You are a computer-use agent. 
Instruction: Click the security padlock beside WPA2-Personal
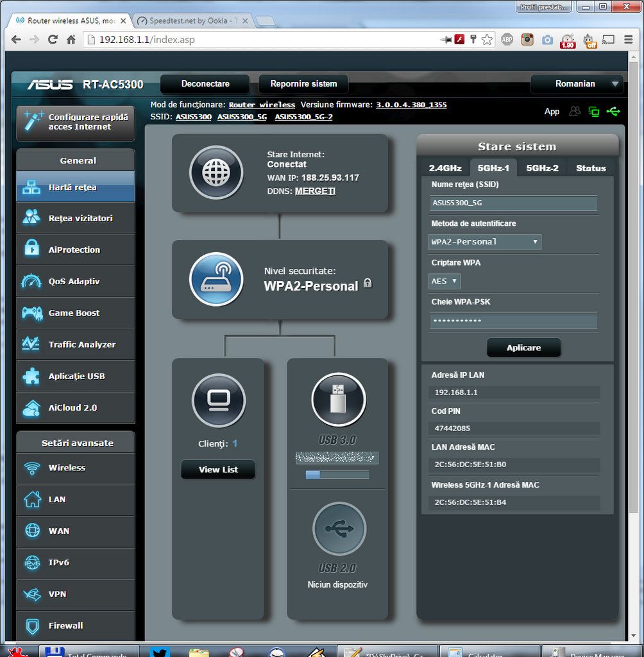point(368,283)
